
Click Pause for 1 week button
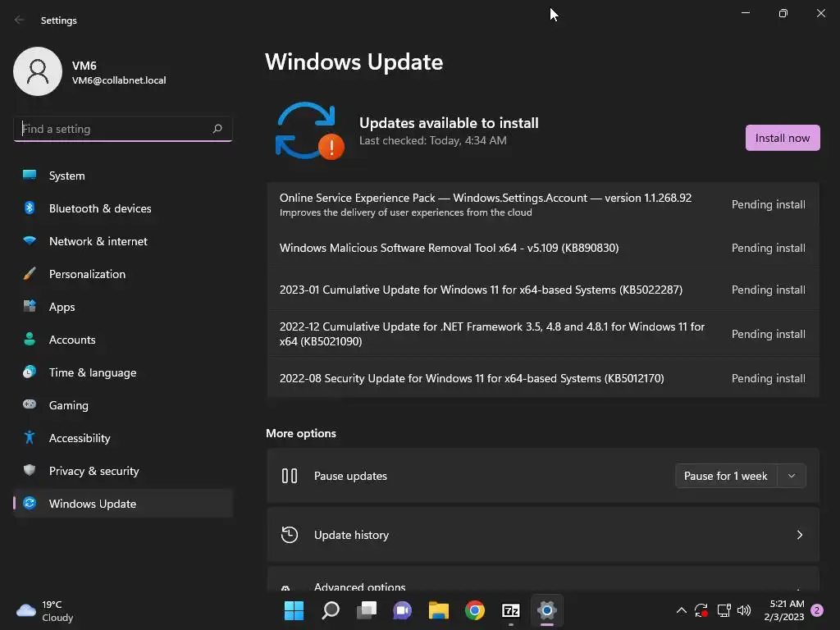[x=725, y=476]
